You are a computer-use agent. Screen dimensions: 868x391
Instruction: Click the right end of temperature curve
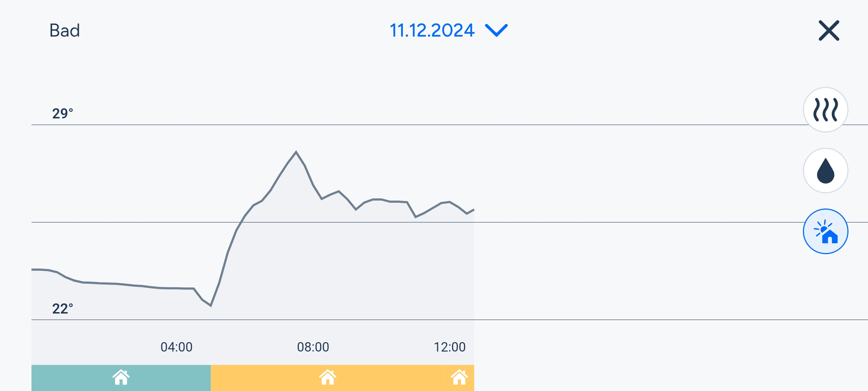pos(473,210)
